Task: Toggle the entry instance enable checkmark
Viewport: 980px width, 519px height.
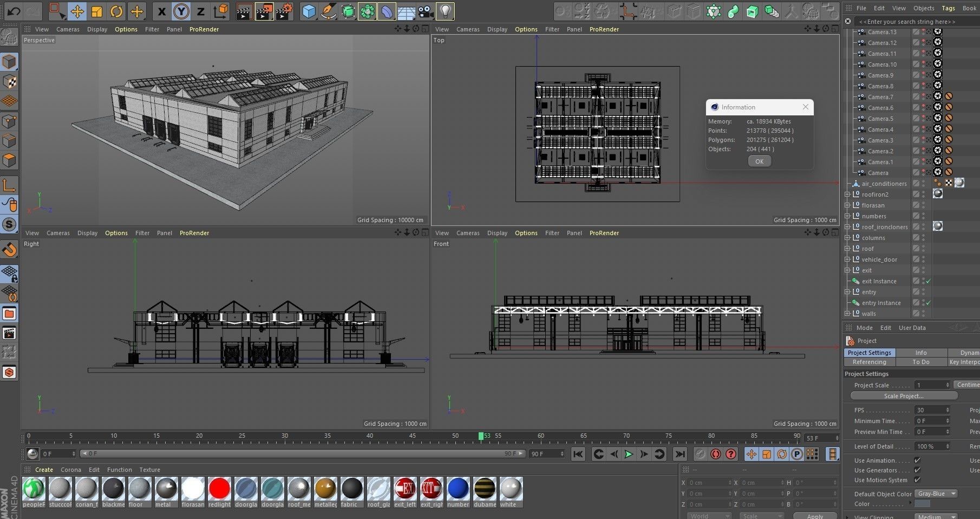Action: point(928,303)
